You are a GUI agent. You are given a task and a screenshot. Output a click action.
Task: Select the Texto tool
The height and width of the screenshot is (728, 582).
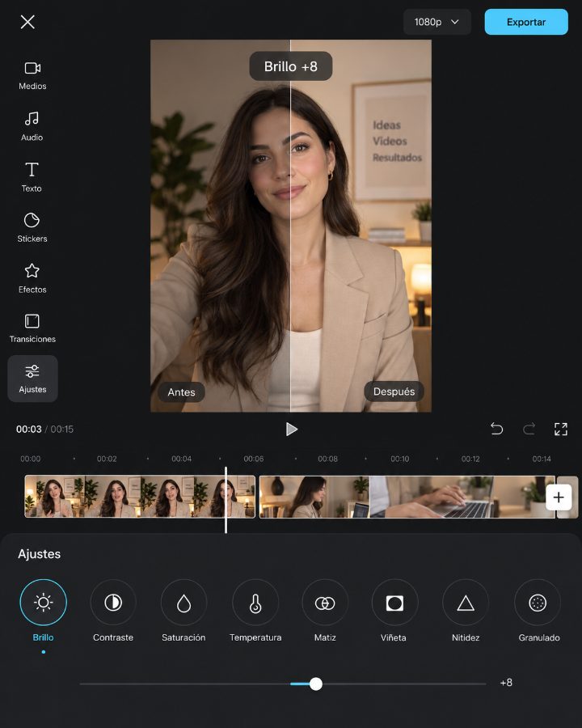click(32, 177)
